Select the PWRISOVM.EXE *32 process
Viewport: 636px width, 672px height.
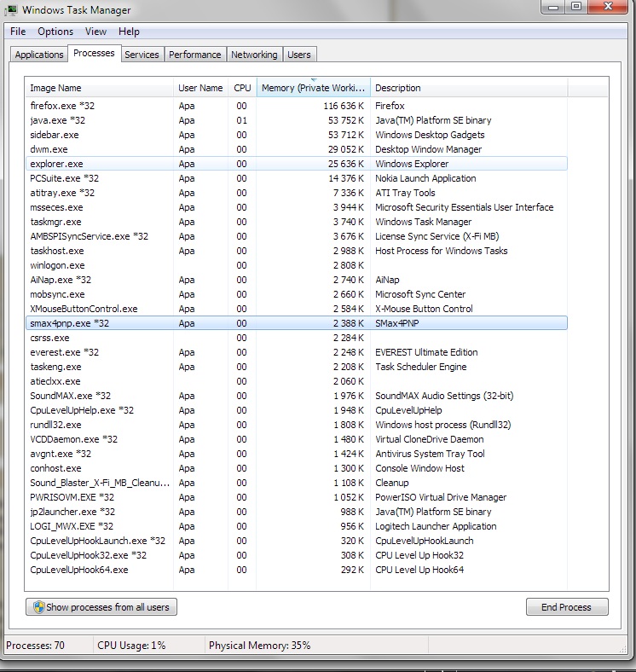297,497
